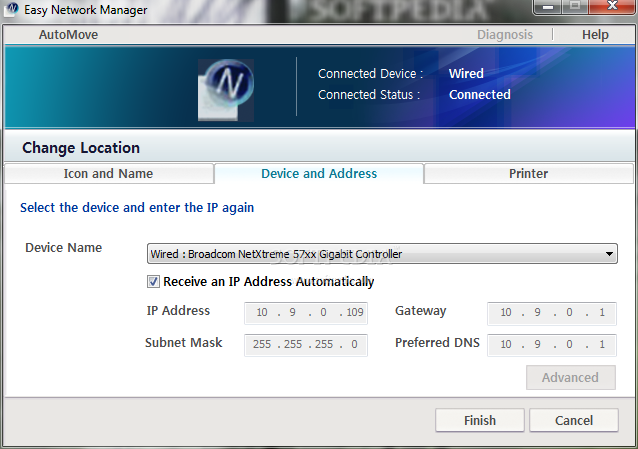
Task: Click the Finish button
Action: [480, 420]
